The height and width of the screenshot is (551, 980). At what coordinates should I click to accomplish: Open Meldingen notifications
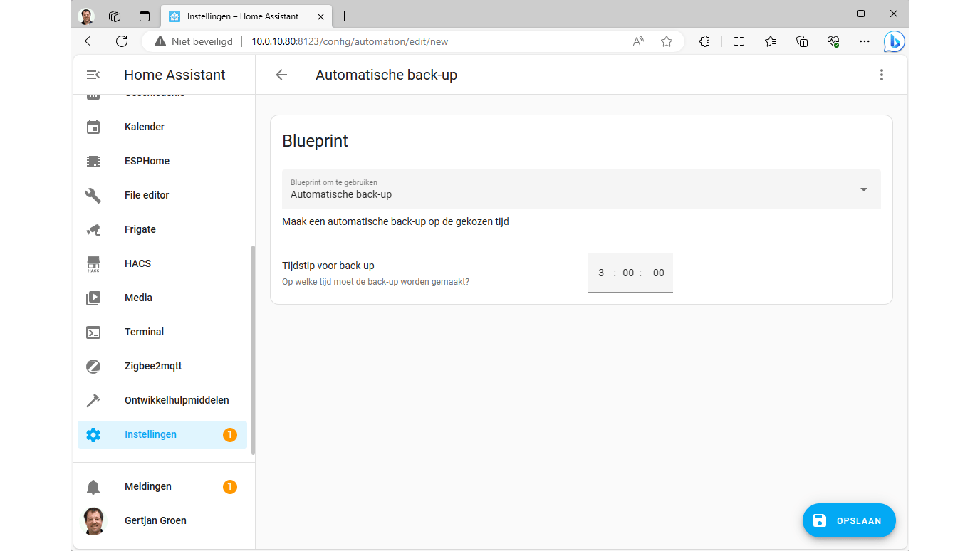(148, 486)
